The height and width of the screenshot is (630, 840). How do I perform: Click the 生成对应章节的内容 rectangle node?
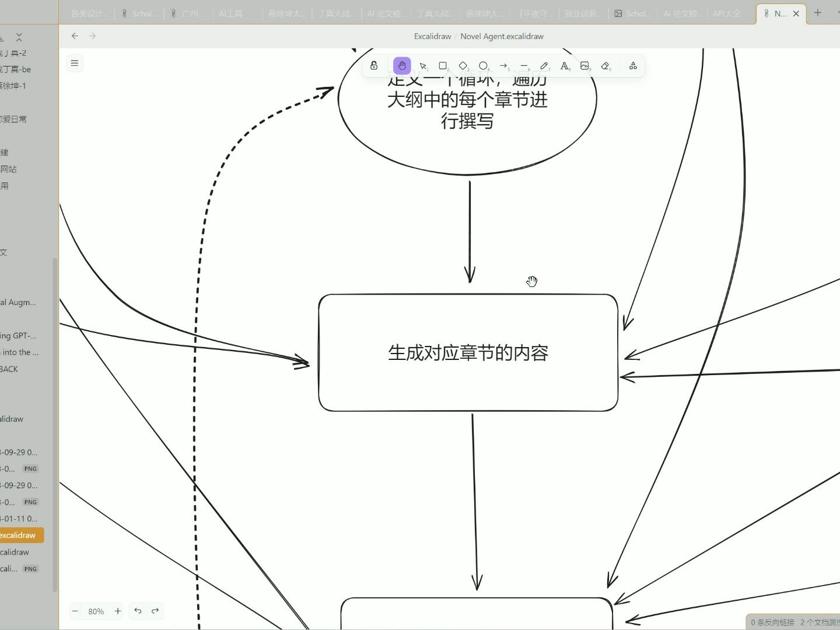click(468, 353)
